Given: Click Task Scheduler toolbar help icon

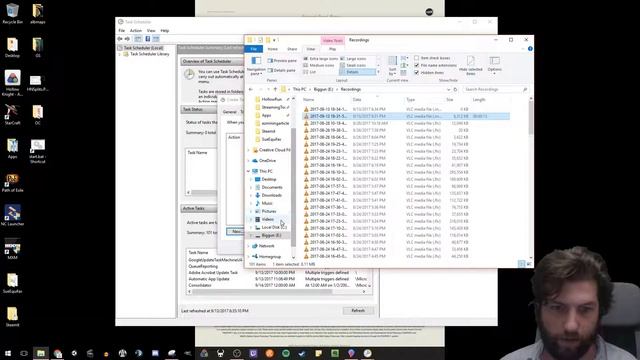Looking at the screenshot, I should (148, 39).
